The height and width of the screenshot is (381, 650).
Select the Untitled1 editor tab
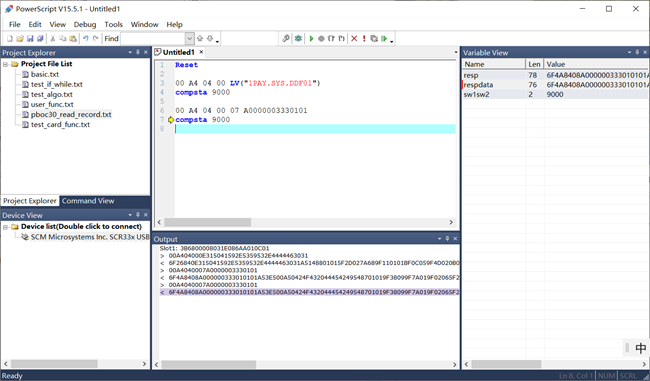[179, 52]
